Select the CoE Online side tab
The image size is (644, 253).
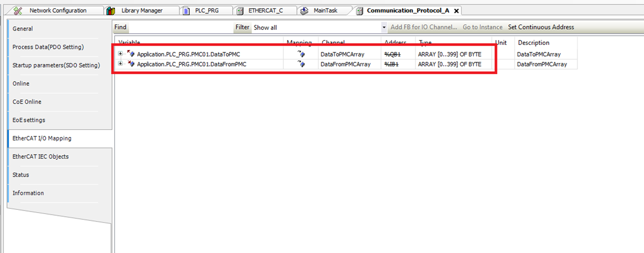(27, 101)
